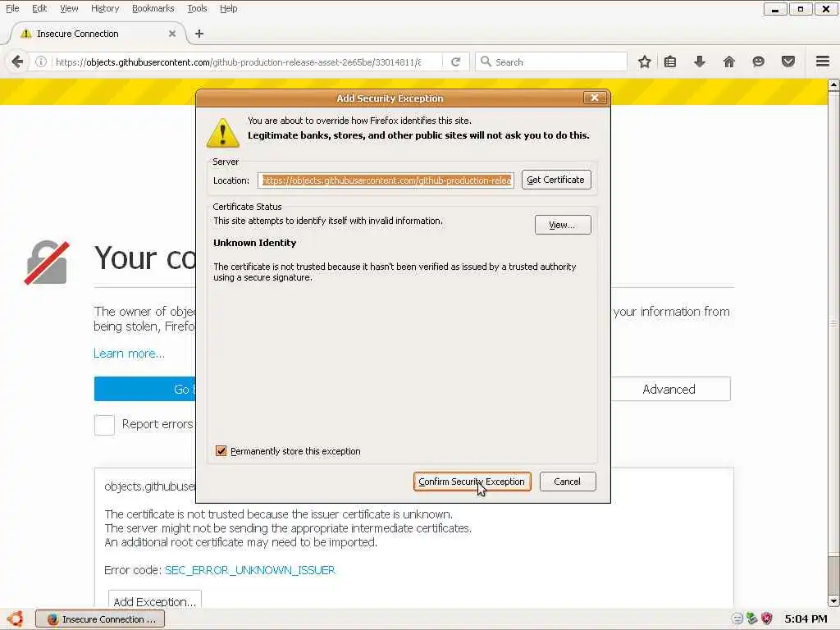The height and width of the screenshot is (630, 840).
Task: Open the hamburger menu icon
Action: [x=823, y=62]
